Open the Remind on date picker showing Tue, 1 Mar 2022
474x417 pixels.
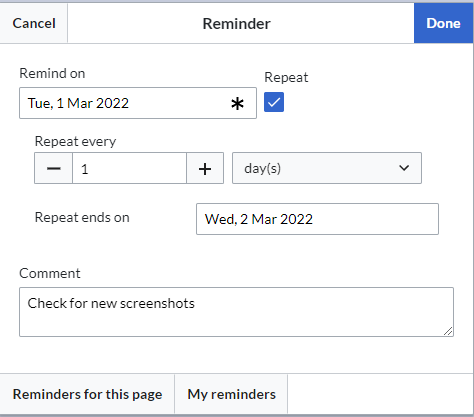tap(138, 103)
